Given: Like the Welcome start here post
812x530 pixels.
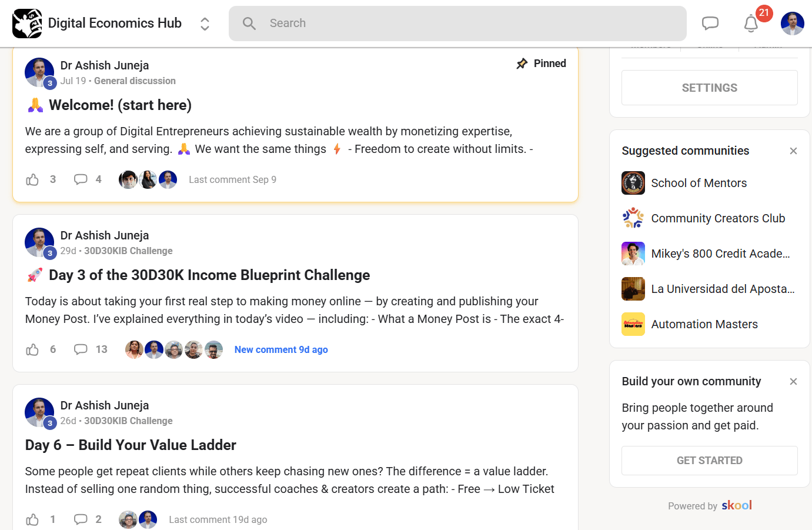Looking at the screenshot, I should pyautogui.click(x=32, y=179).
